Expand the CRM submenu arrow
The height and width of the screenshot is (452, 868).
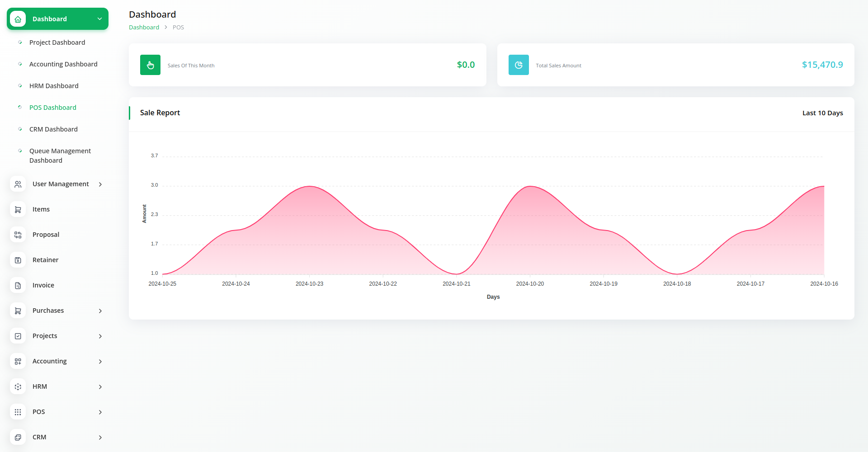100,438
